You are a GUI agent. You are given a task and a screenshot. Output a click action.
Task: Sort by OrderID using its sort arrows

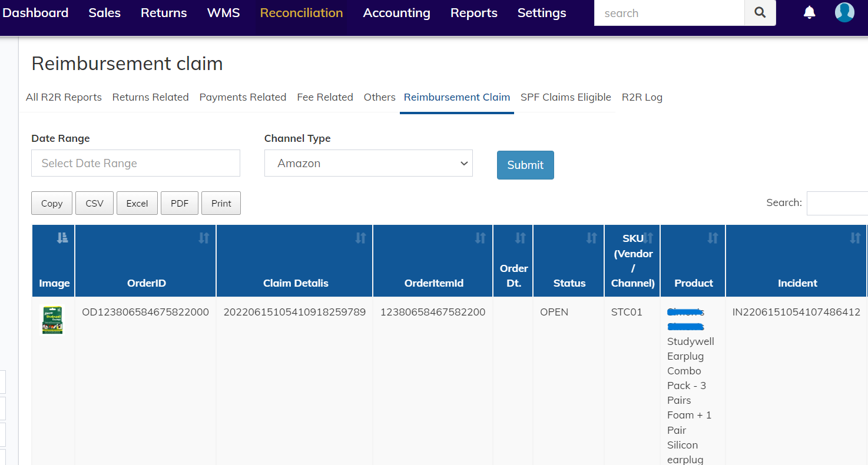click(x=204, y=238)
